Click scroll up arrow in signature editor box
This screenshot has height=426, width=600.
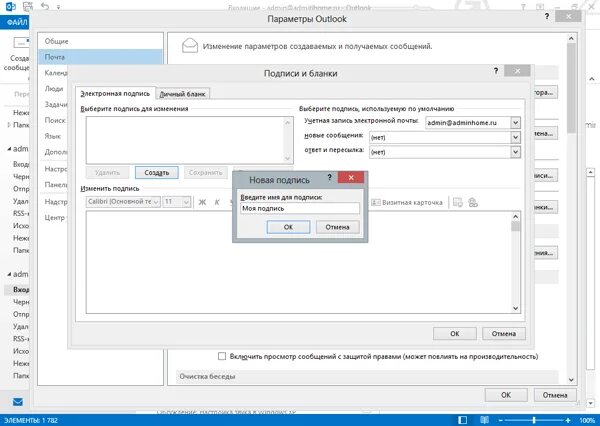coord(515,217)
